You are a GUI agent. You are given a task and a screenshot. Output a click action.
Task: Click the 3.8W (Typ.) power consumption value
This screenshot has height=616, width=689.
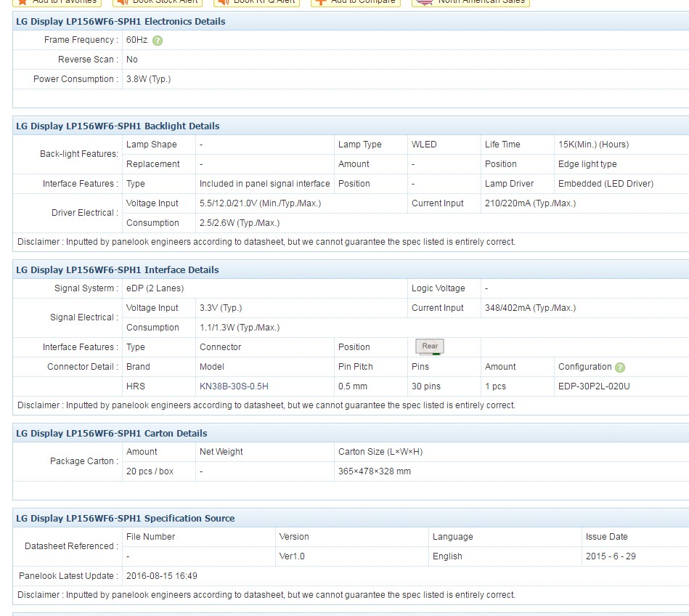click(149, 79)
